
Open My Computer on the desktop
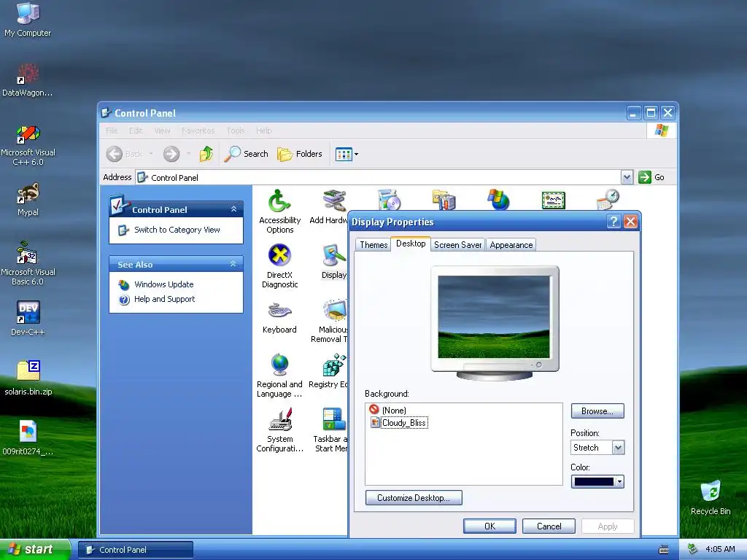28,20
